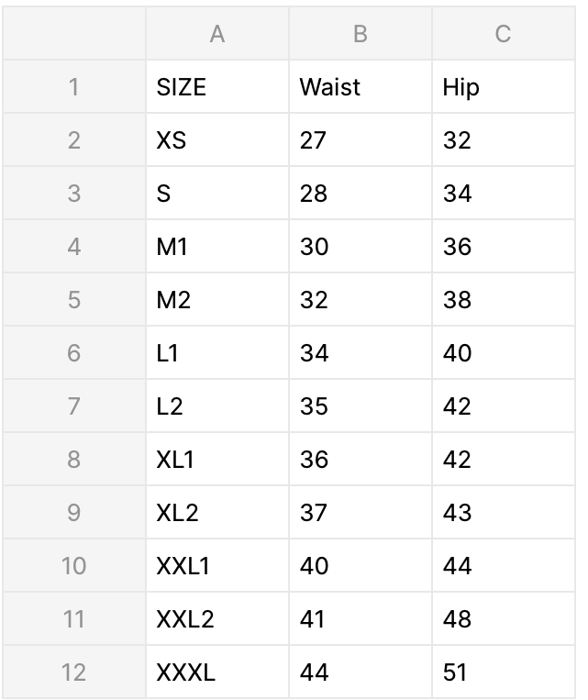Select hip value 38 for M2

(x=503, y=300)
